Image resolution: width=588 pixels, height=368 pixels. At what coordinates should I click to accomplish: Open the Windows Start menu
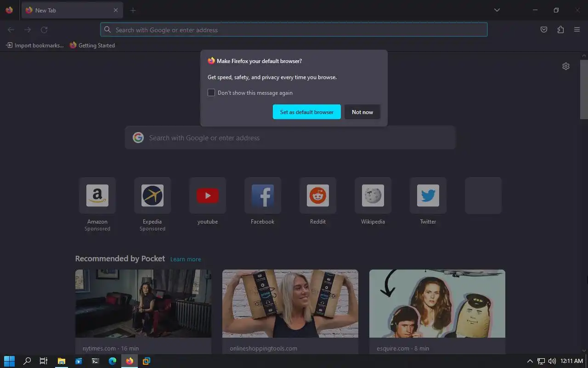[9, 361]
